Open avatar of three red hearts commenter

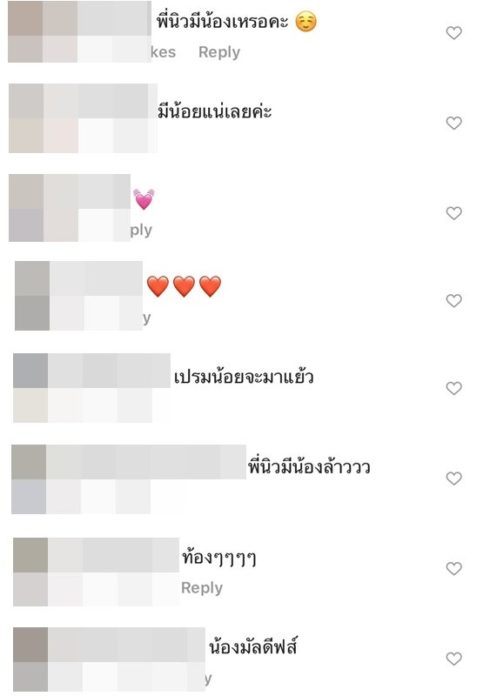point(32,296)
